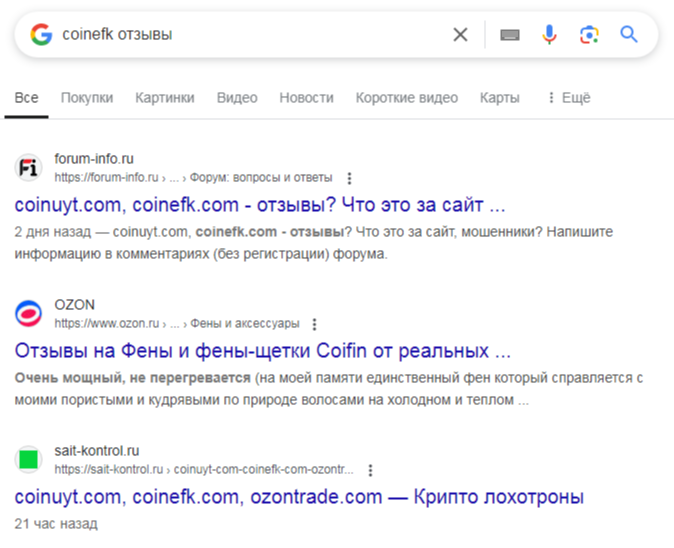This screenshot has width=674, height=548.
Task: Click the '21 час назад' timestamp text
Action: pos(56,524)
